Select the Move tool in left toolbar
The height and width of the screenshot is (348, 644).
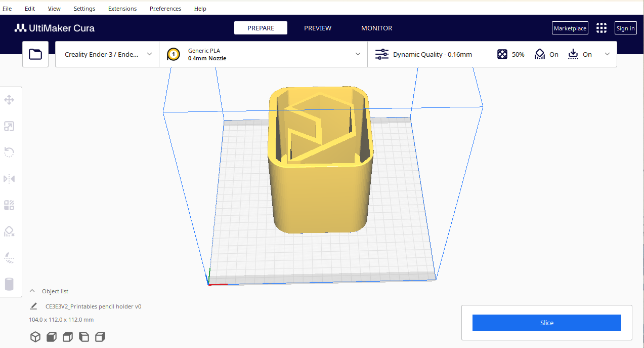pos(9,100)
